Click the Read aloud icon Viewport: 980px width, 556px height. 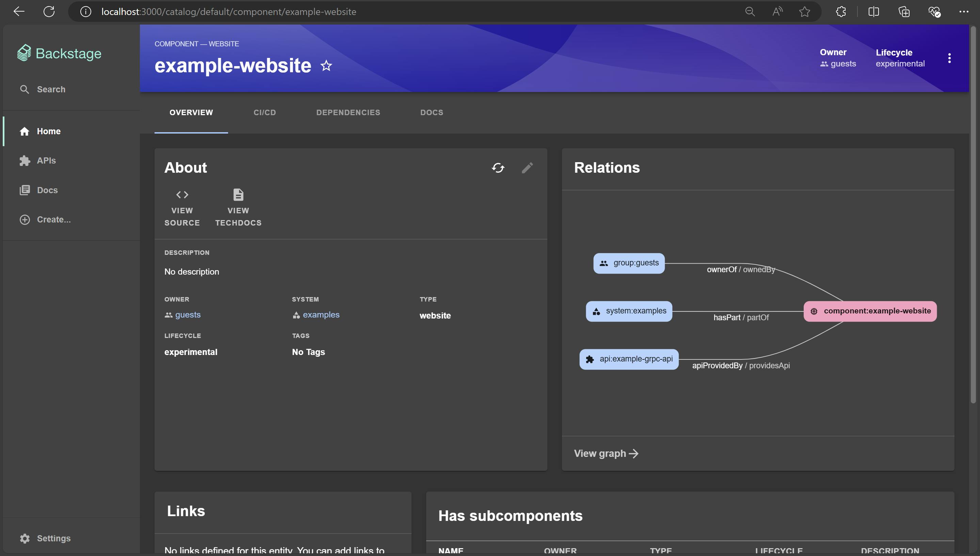pyautogui.click(x=777, y=12)
